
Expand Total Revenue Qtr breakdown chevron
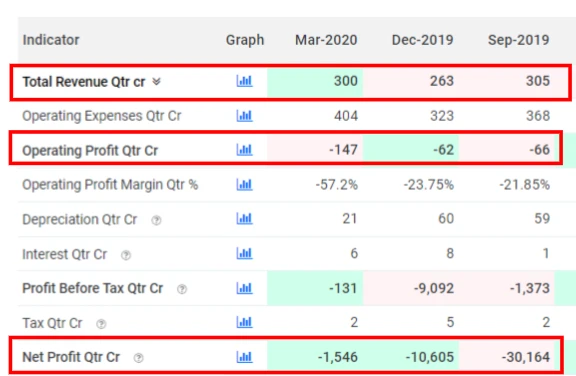pos(156,81)
